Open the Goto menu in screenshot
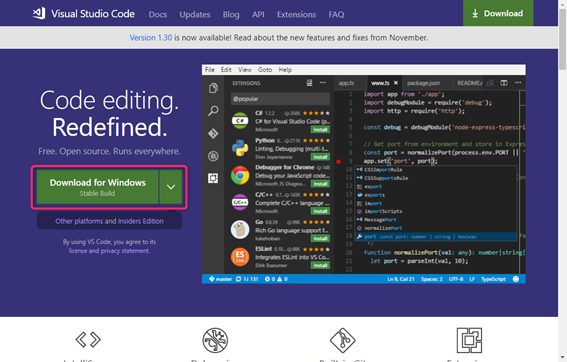This screenshot has height=362, width=567. point(265,70)
